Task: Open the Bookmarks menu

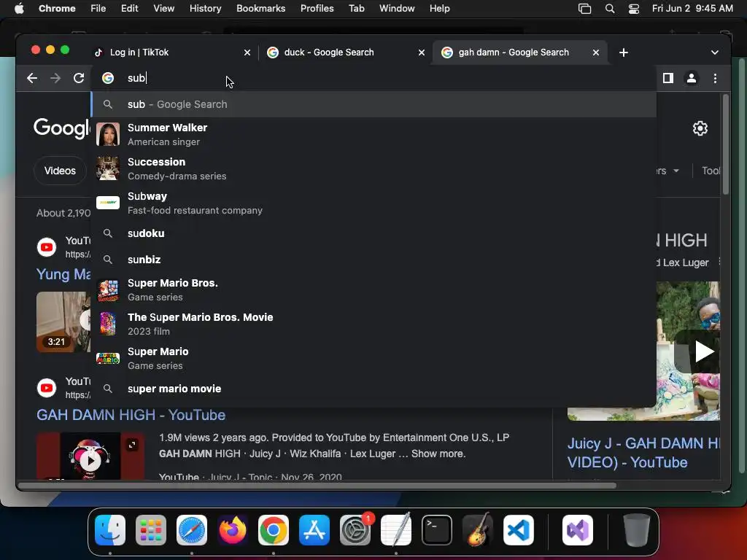Action: pyautogui.click(x=260, y=9)
